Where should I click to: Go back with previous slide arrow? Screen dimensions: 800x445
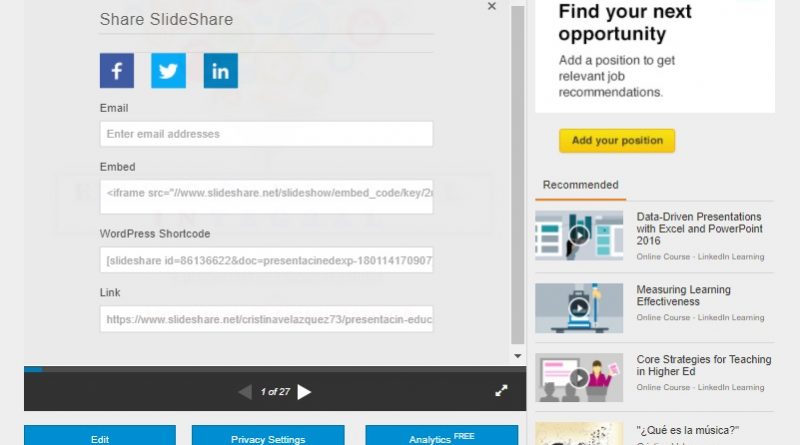pos(245,392)
